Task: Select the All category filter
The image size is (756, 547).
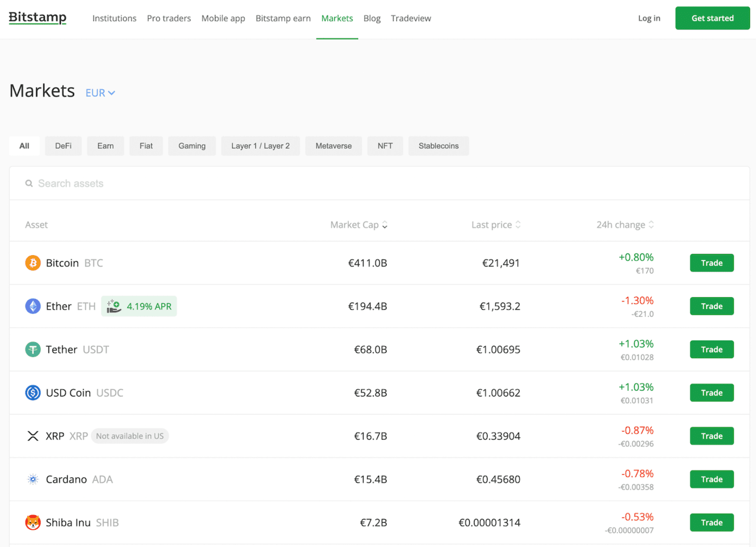Action: (x=24, y=146)
